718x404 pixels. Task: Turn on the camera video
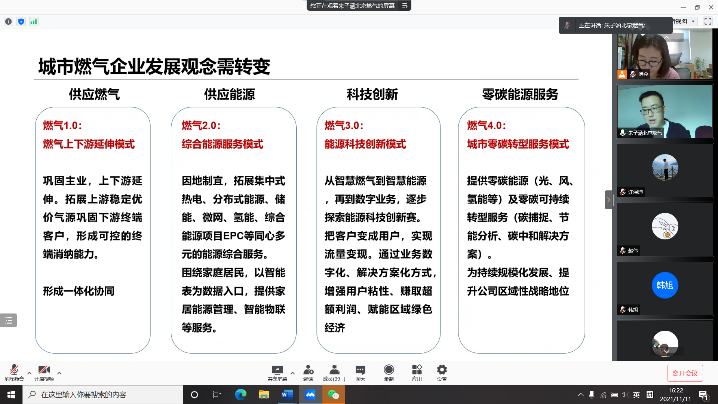point(44,370)
